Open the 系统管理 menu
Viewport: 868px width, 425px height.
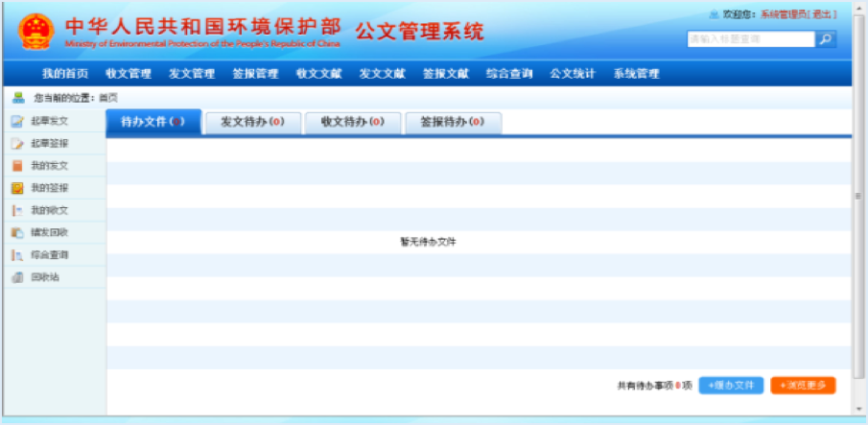click(636, 74)
